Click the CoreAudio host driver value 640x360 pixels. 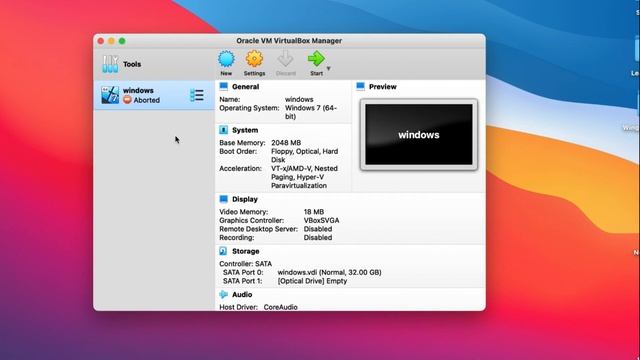pos(280,307)
